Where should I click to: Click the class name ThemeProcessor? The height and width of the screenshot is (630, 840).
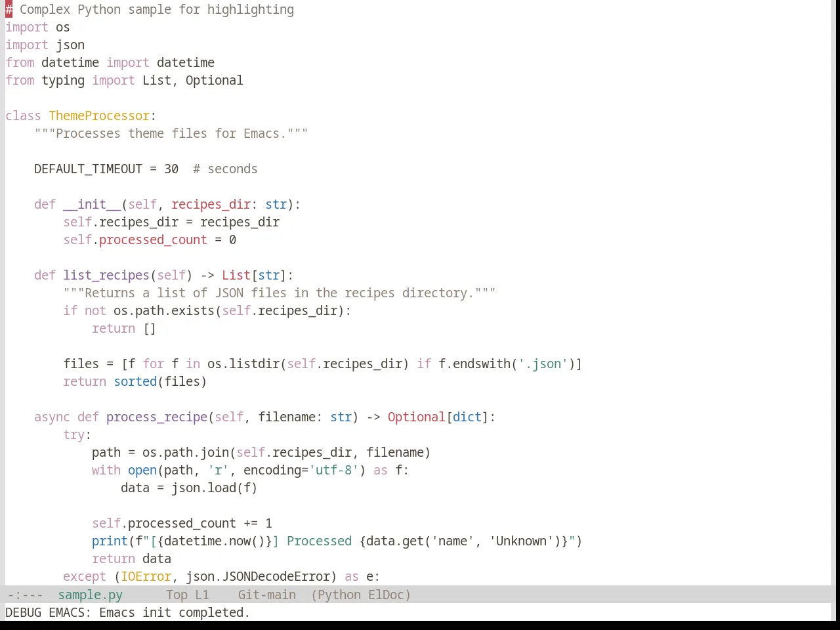pos(99,116)
